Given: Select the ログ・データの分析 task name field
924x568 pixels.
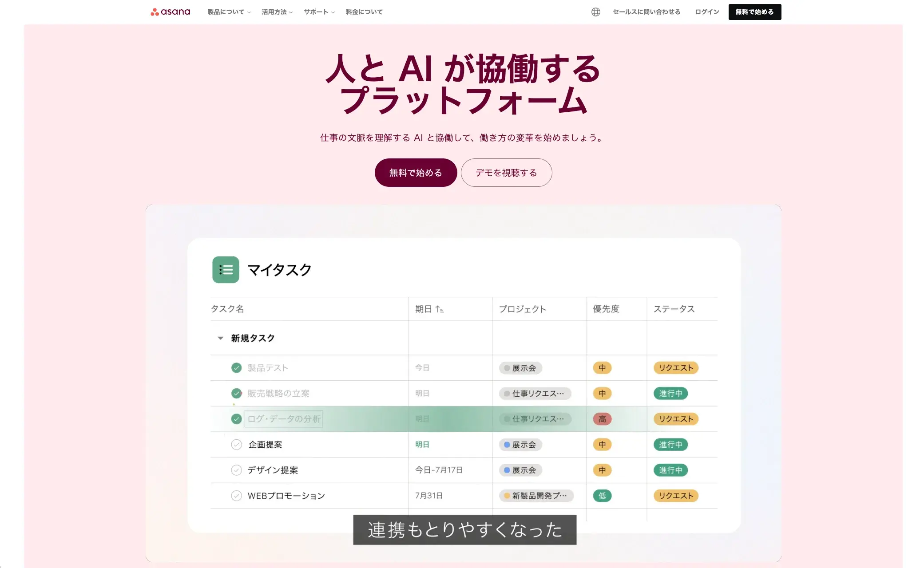Looking at the screenshot, I should coord(284,419).
